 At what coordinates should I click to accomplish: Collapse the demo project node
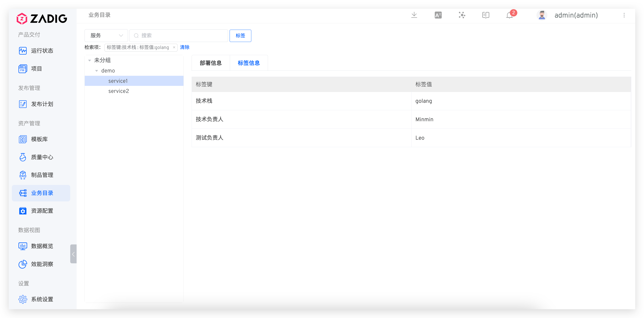tap(97, 71)
